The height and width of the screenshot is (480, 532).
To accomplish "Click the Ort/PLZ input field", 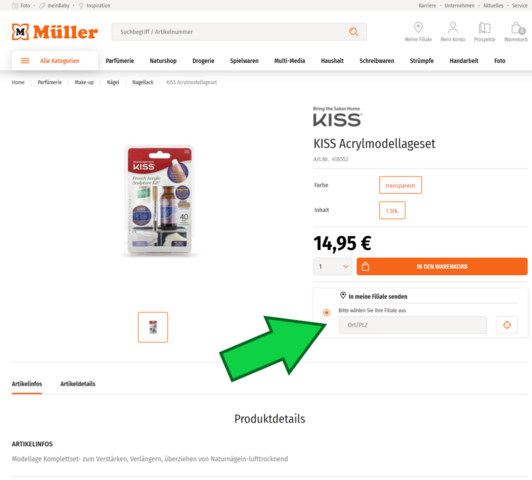I will (413, 325).
